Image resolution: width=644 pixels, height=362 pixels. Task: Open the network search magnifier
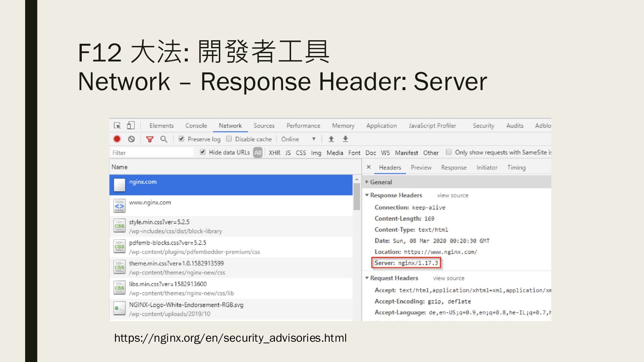[x=164, y=139]
